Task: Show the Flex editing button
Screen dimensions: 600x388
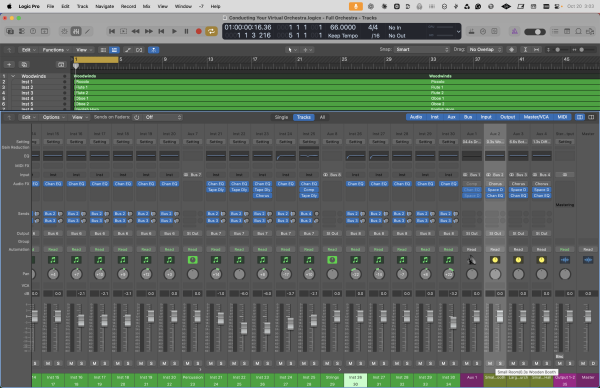Action: [139, 50]
